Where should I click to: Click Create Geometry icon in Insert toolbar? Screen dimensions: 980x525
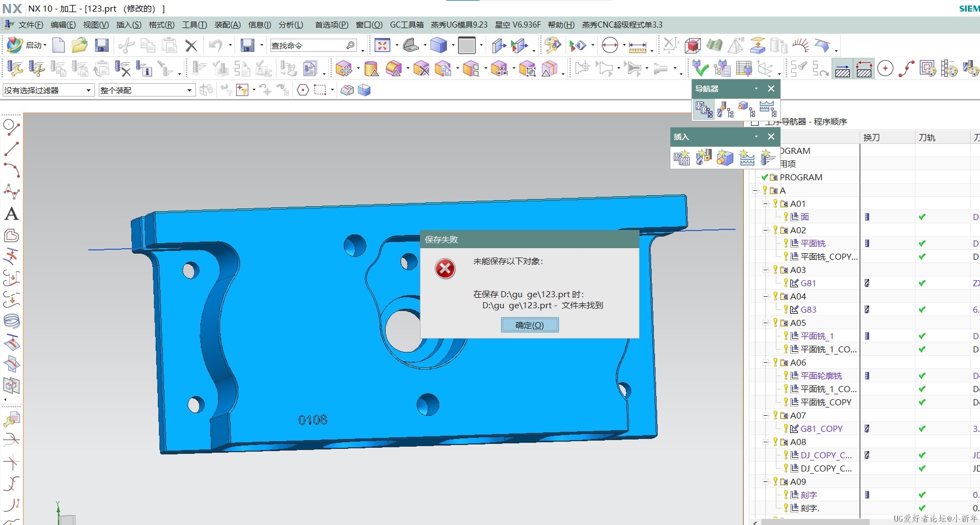(725, 158)
